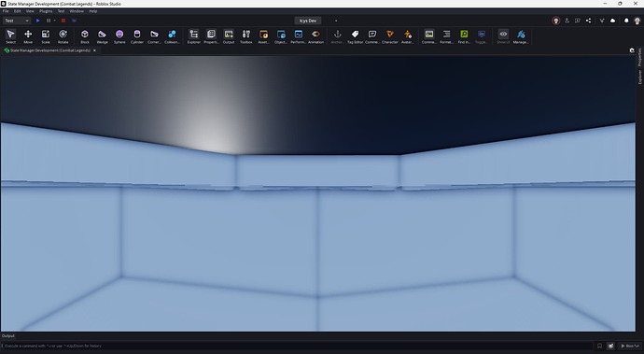Open the Performance tool

coord(299,36)
